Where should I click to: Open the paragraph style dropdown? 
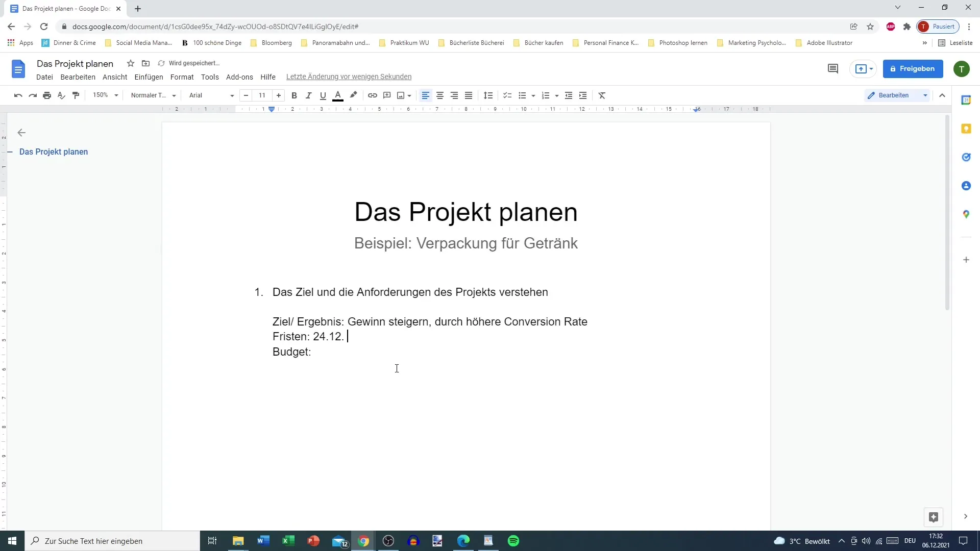coord(153,95)
